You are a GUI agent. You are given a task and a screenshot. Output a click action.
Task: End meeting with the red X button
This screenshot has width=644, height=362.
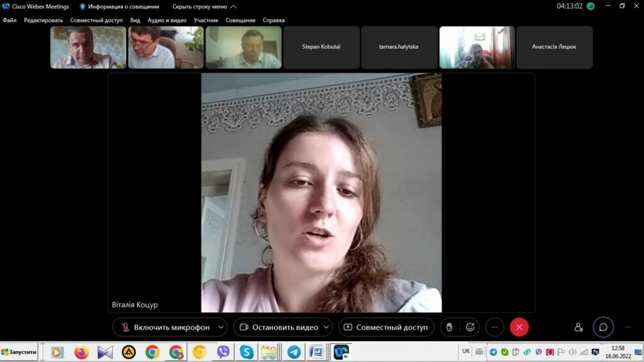[x=519, y=327]
